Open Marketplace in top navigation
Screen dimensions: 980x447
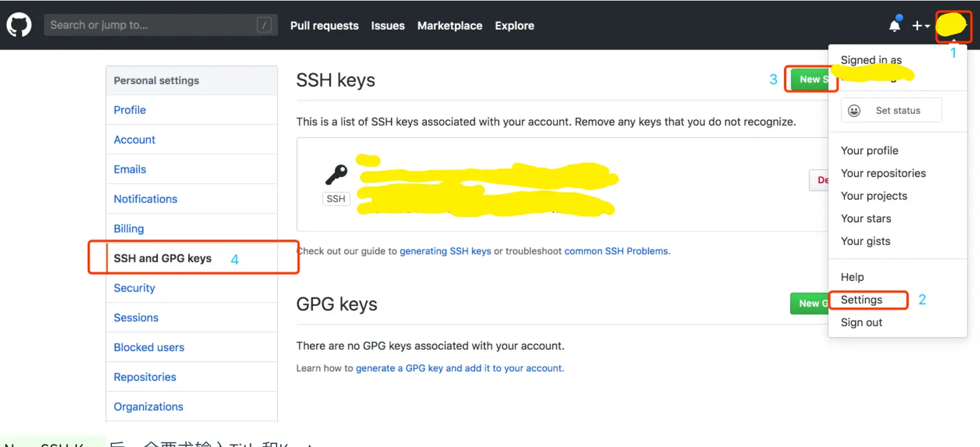click(450, 25)
